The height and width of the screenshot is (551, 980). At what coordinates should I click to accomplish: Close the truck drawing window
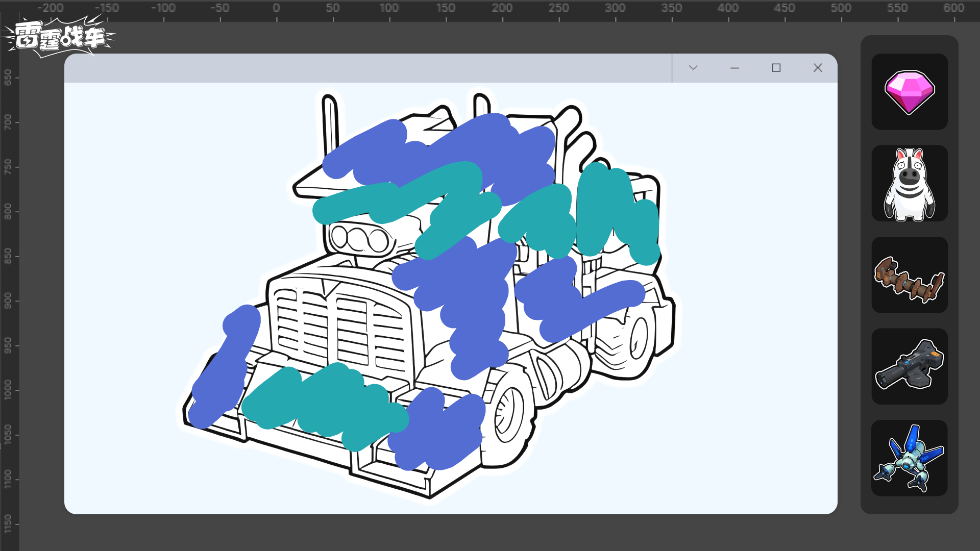[x=818, y=68]
